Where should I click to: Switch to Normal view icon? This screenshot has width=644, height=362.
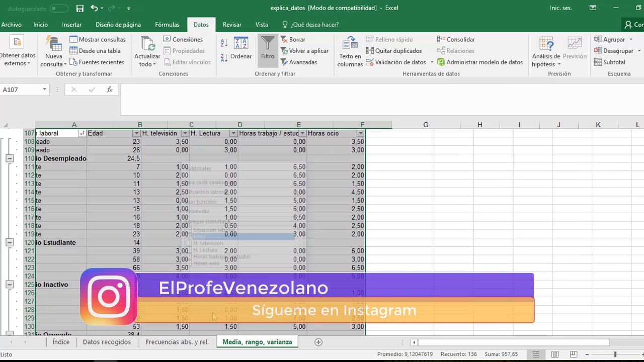[536, 354]
